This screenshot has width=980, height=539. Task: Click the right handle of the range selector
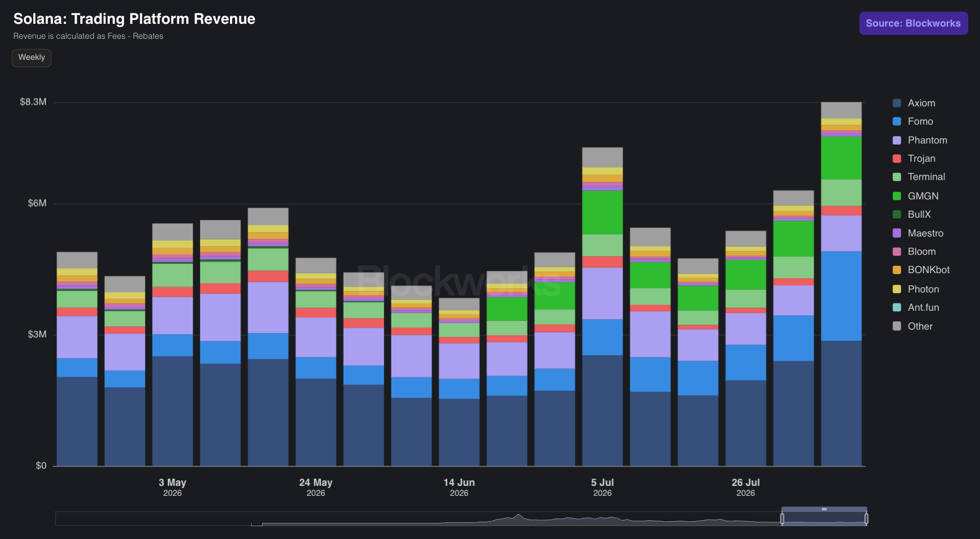click(x=866, y=519)
